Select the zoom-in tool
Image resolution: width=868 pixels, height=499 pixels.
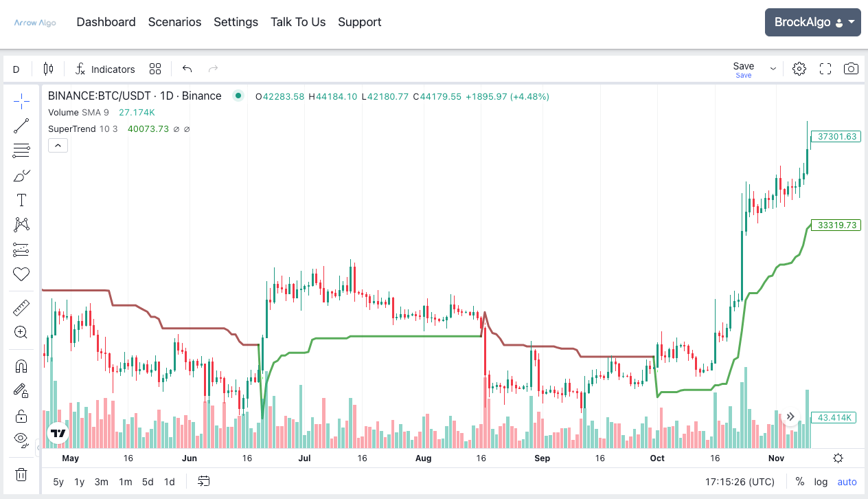pos(21,332)
